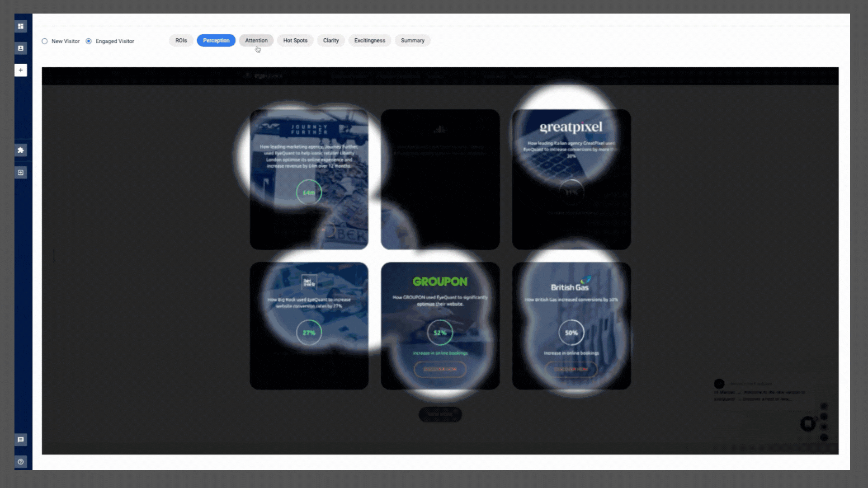Click the chat widget logo bubble

click(x=807, y=423)
